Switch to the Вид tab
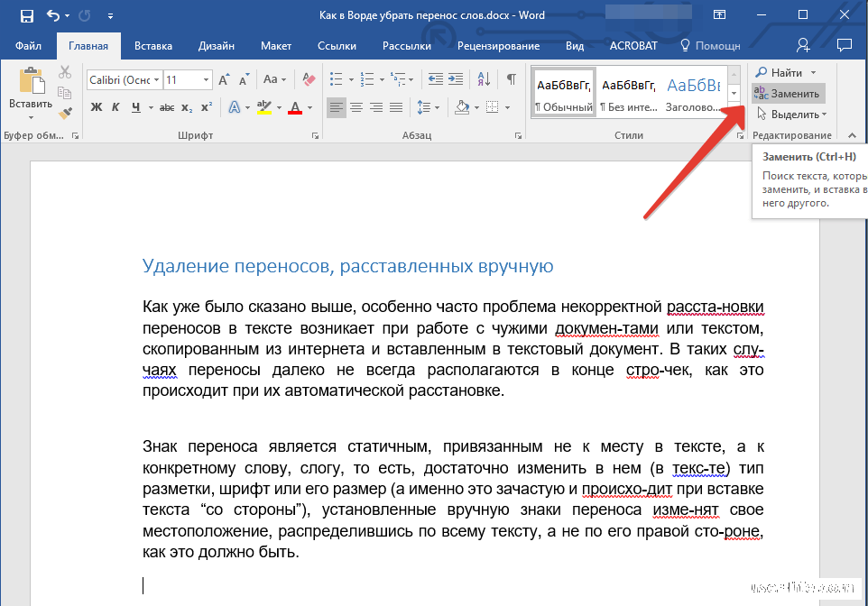This screenshot has width=868, height=606. [575, 46]
